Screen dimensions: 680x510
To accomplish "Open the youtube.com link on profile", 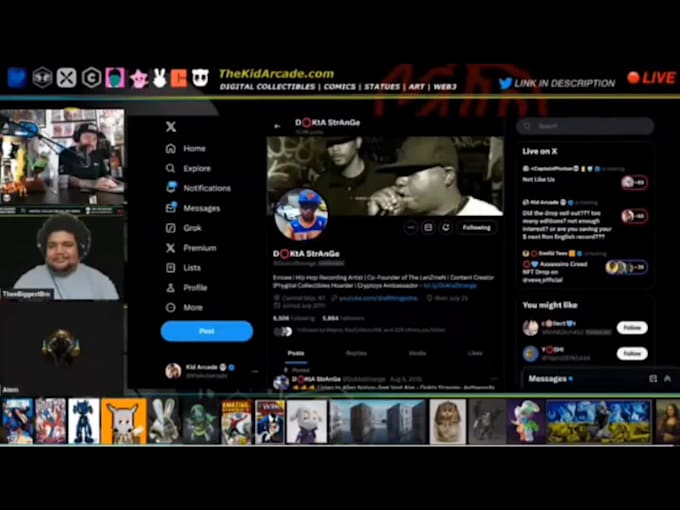I will pyautogui.click(x=379, y=298).
